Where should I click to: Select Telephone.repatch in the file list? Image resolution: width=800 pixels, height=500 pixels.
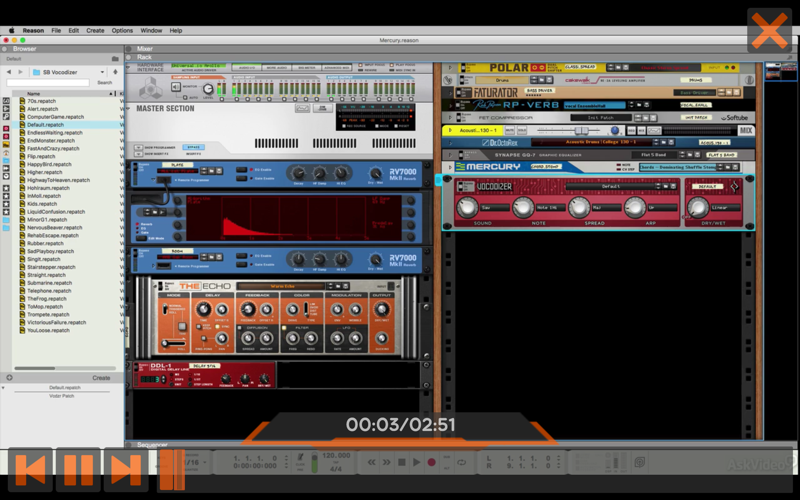(49, 291)
